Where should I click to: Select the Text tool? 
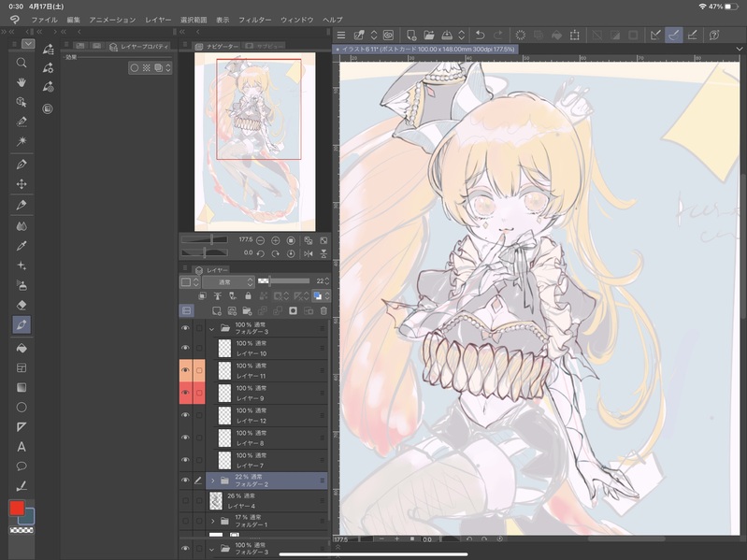tap(22, 446)
